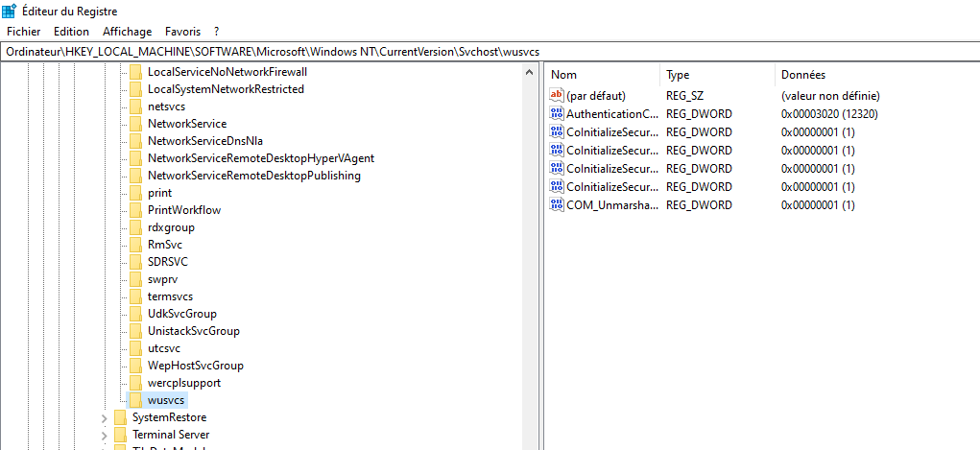Select the UdkSvcGroup key
This screenshot has height=450, width=980.
[x=182, y=314]
